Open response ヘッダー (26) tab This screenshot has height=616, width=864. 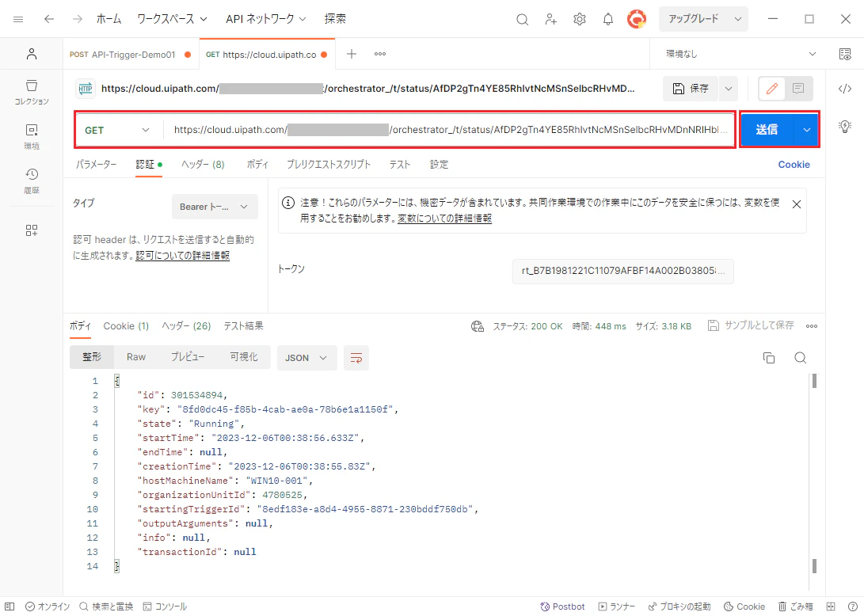pos(186,327)
